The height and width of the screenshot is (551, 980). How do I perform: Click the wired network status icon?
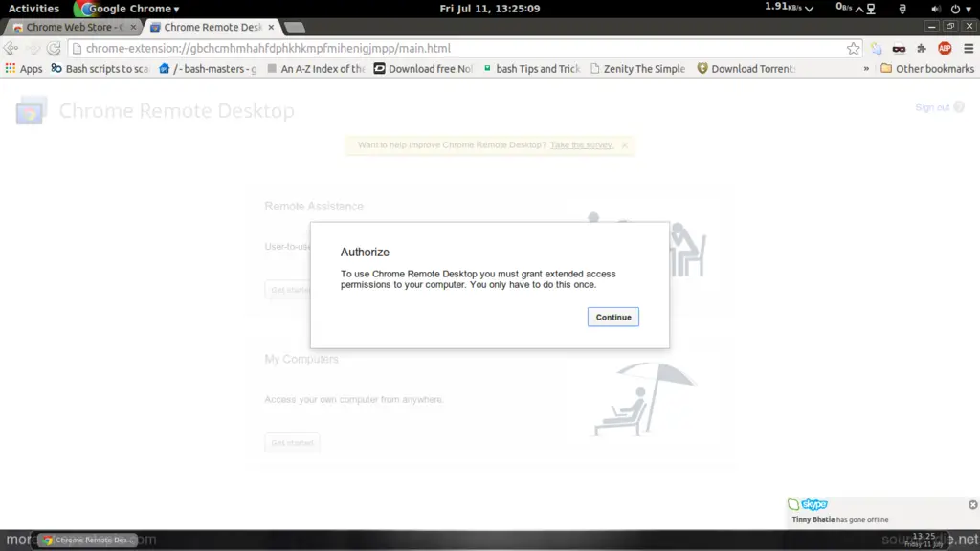click(x=871, y=9)
